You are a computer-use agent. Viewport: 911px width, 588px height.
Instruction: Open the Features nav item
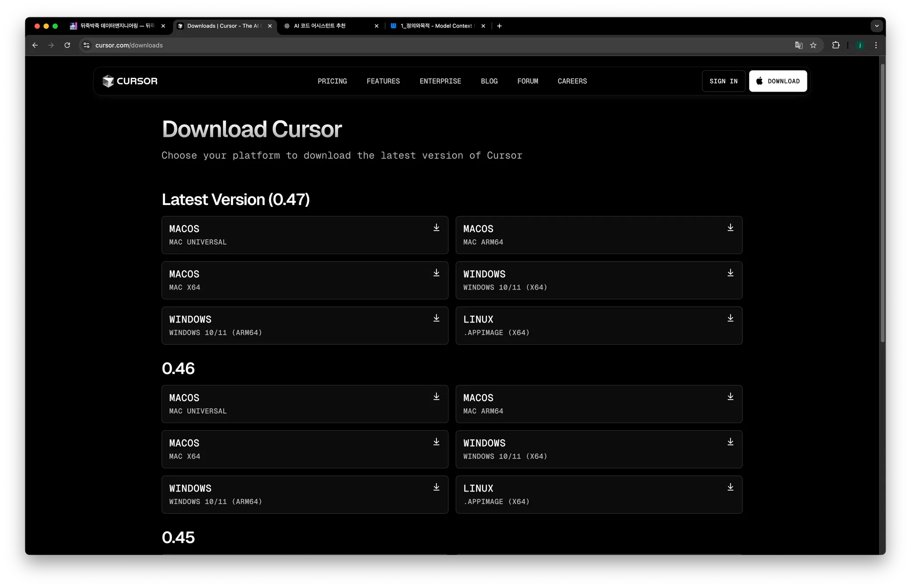(383, 81)
